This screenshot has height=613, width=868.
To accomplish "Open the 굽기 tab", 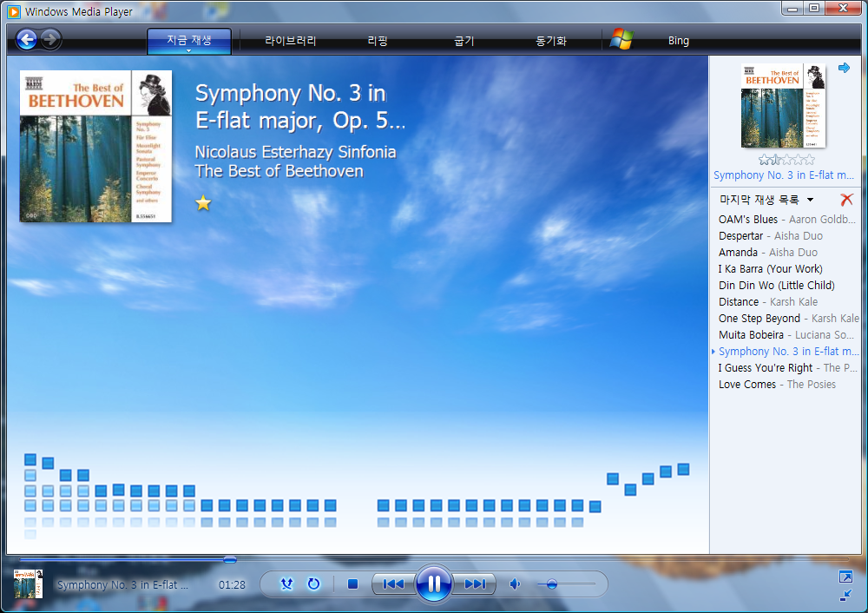I will (x=463, y=39).
